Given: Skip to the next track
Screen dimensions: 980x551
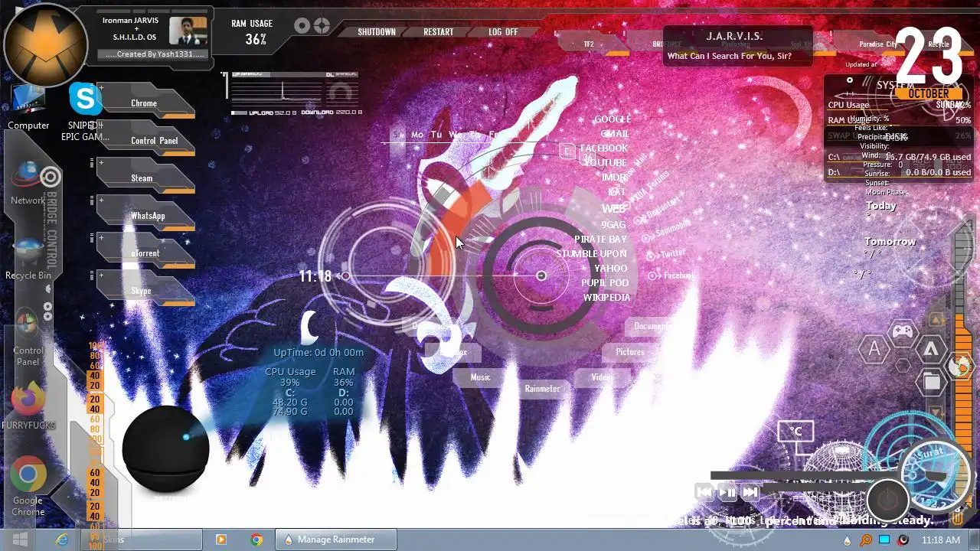Looking at the screenshot, I should pos(750,492).
